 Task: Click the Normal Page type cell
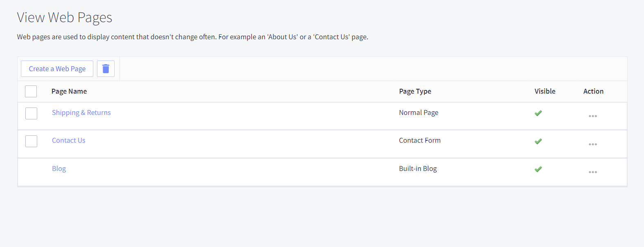419,112
